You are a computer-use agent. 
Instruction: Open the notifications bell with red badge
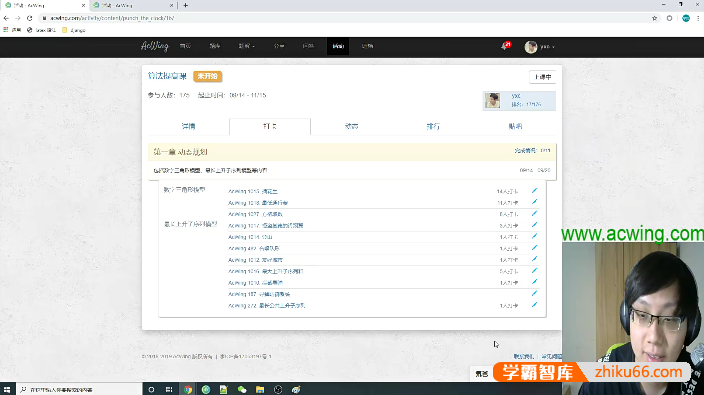click(506, 46)
